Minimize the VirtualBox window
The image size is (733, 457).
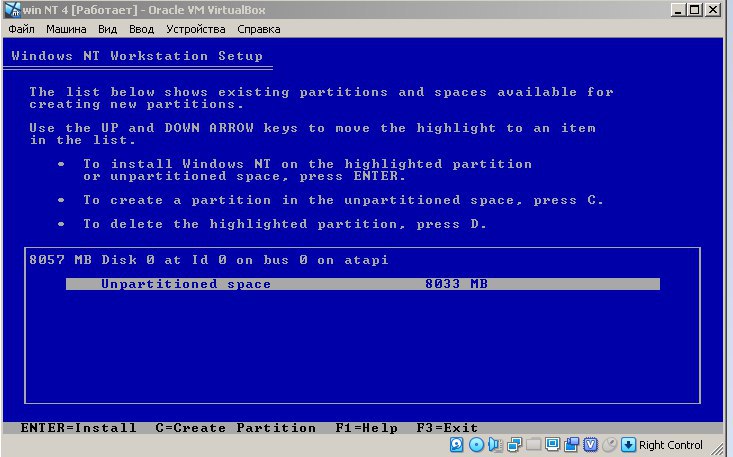click(x=678, y=9)
